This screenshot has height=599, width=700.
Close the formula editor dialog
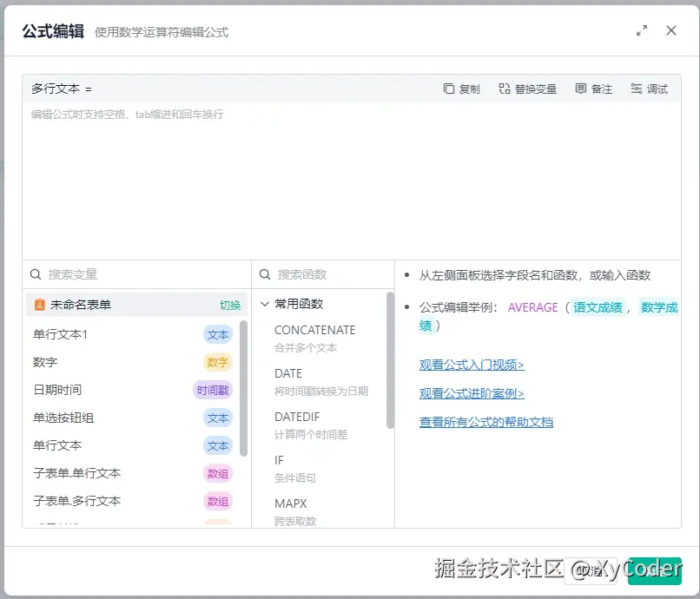tap(671, 30)
